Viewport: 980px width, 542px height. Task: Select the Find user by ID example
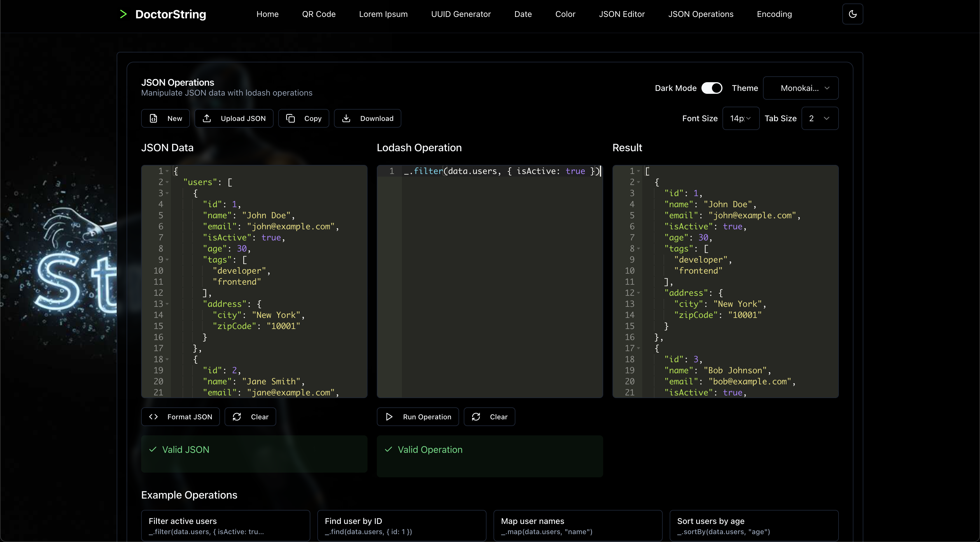402,526
